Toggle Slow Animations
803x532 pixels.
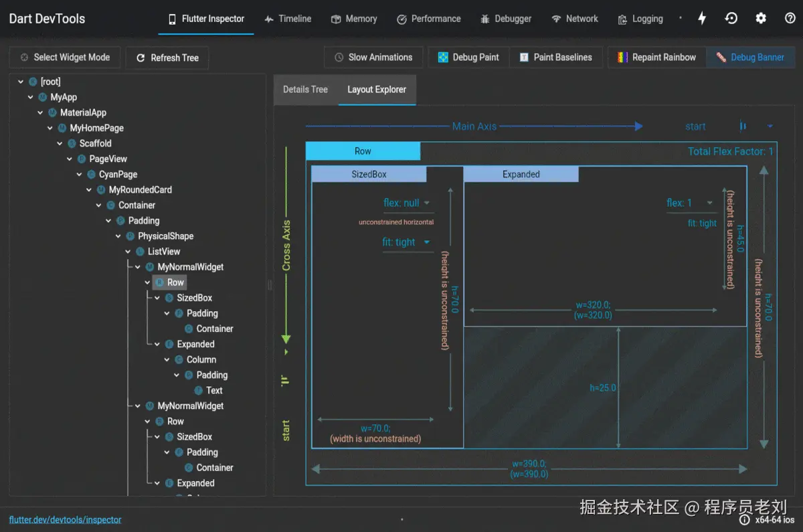(373, 58)
